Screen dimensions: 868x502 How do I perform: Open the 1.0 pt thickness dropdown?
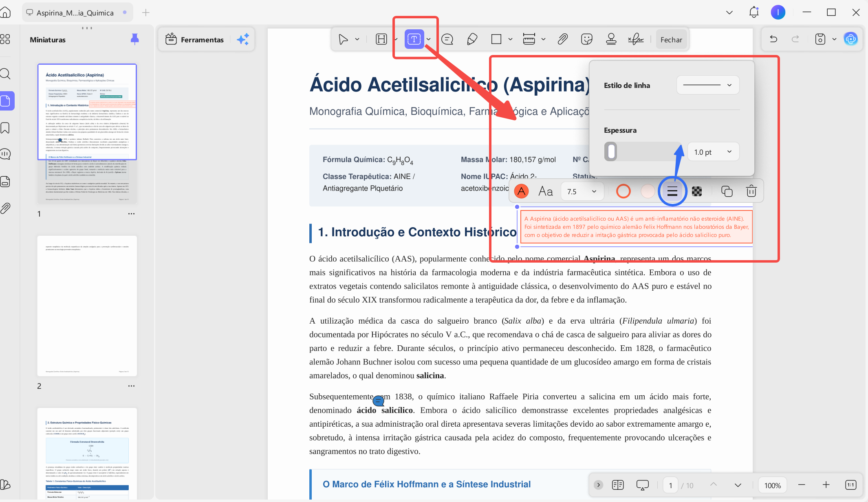click(x=714, y=152)
